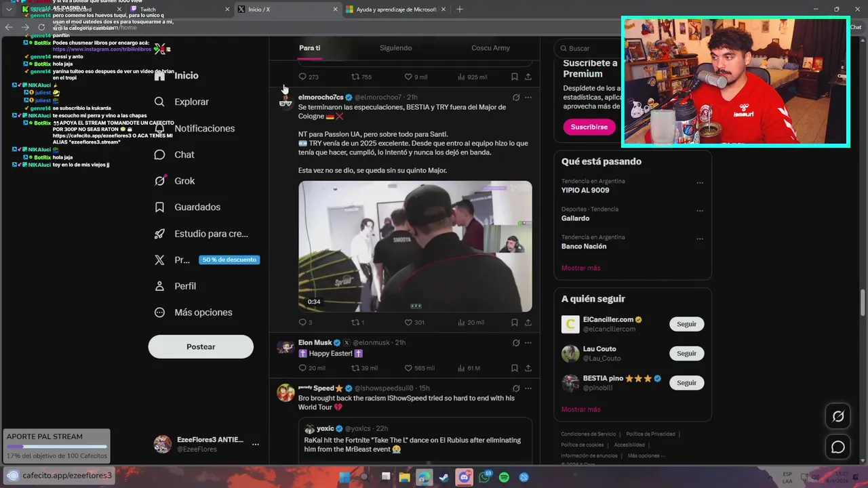
Task: Follow Lau Couto account
Action: click(x=686, y=353)
